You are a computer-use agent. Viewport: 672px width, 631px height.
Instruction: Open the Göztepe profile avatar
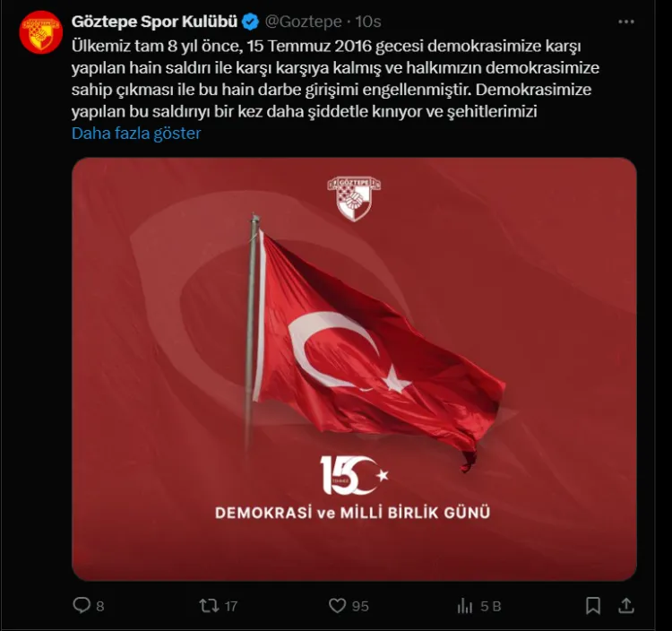coord(41,32)
